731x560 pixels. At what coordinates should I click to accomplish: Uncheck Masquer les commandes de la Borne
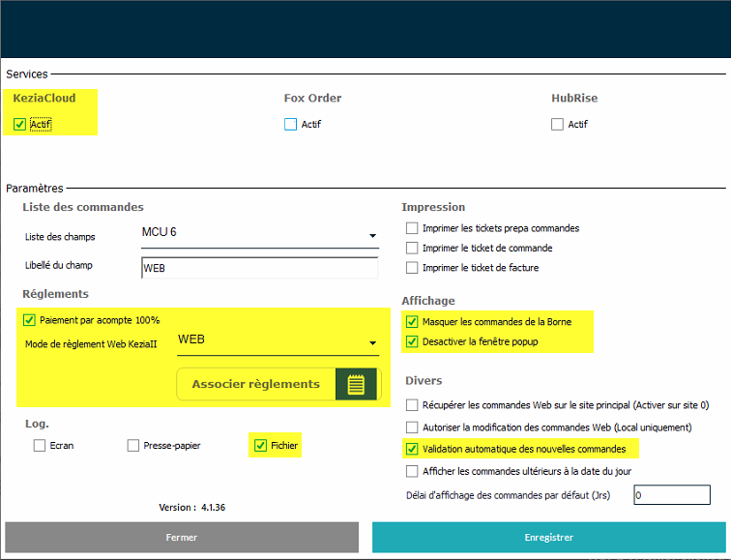pos(413,322)
